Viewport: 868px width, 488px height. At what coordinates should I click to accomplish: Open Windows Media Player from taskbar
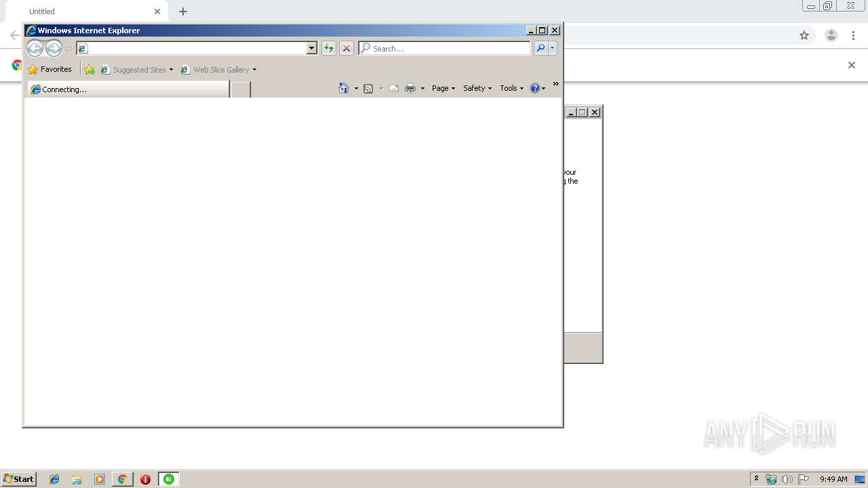[100, 479]
